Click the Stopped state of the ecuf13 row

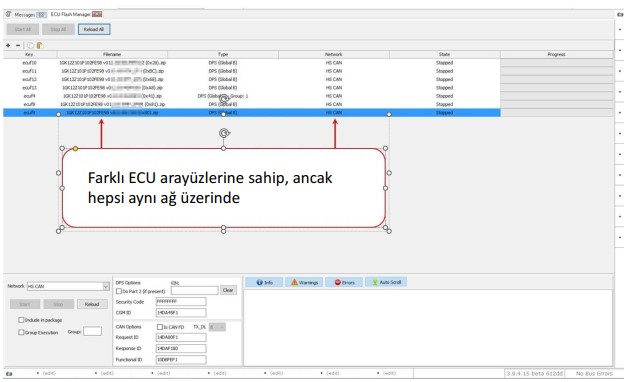click(x=445, y=88)
